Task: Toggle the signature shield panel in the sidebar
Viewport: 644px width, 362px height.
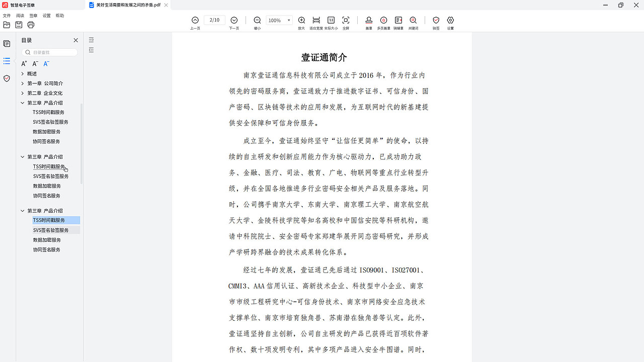Action: coord(7,78)
